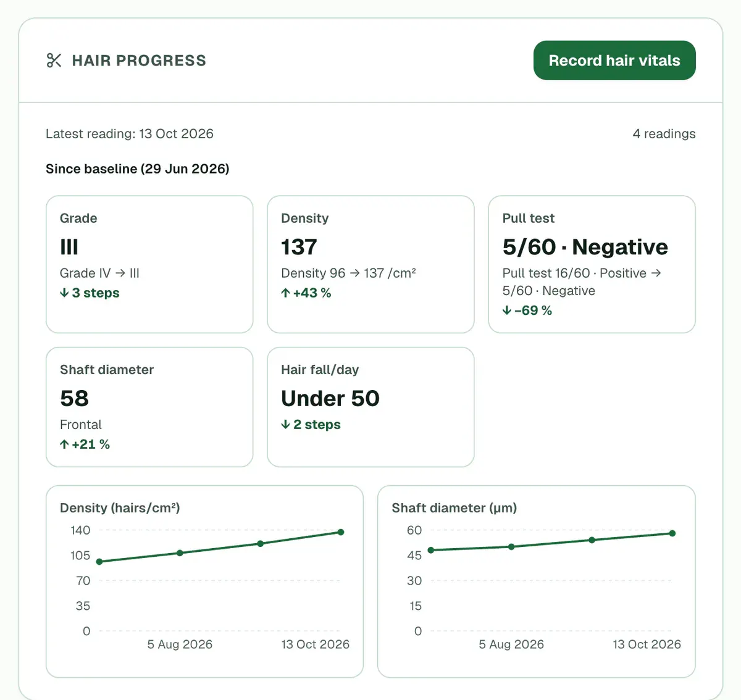This screenshot has width=741, height=700.
Task: Click the '5/60 · Negative' value
Action: (585, 247)
